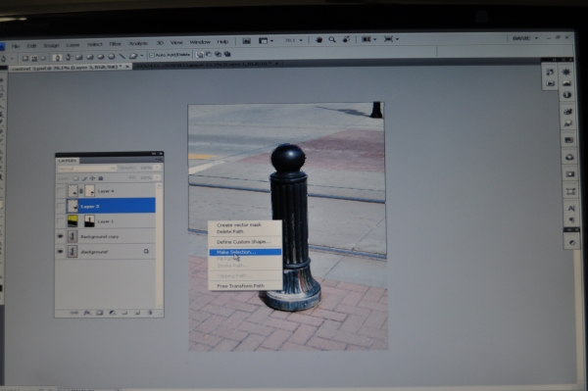Choose the Ellipse shape tool in options bar
The image size is (588, 391).
101,57
